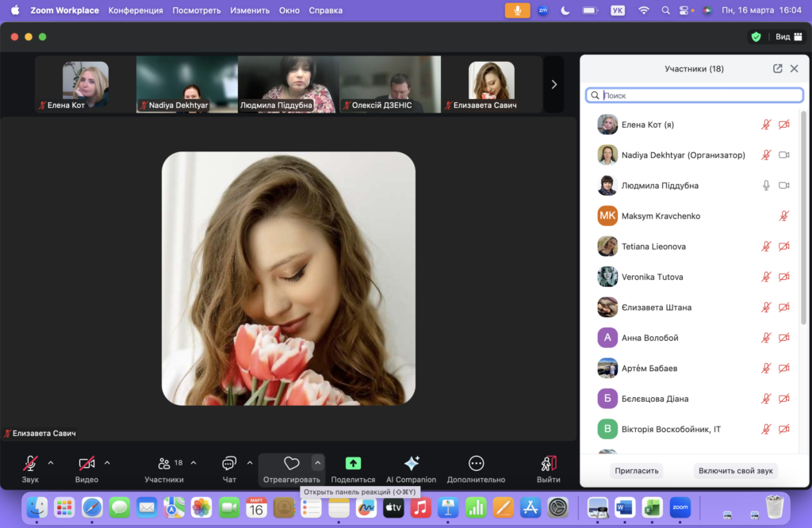Expand video options arrow beside Видео
The image size is (812, 528).
[x=107, y=463]
